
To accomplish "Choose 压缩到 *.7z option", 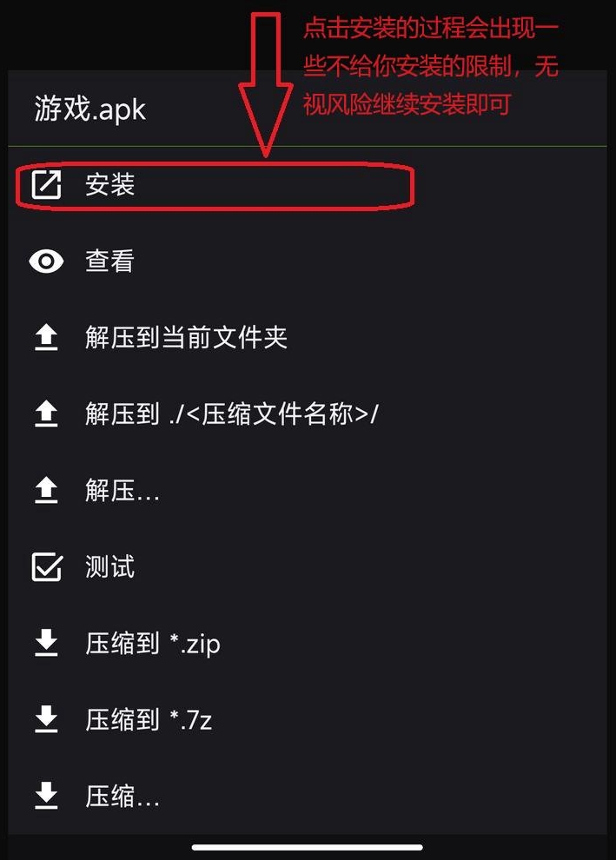I will [x=308, y=719].
